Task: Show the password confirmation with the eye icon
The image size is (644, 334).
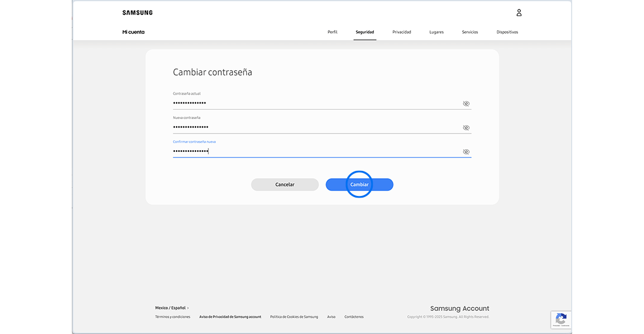Action: [466, 151]
